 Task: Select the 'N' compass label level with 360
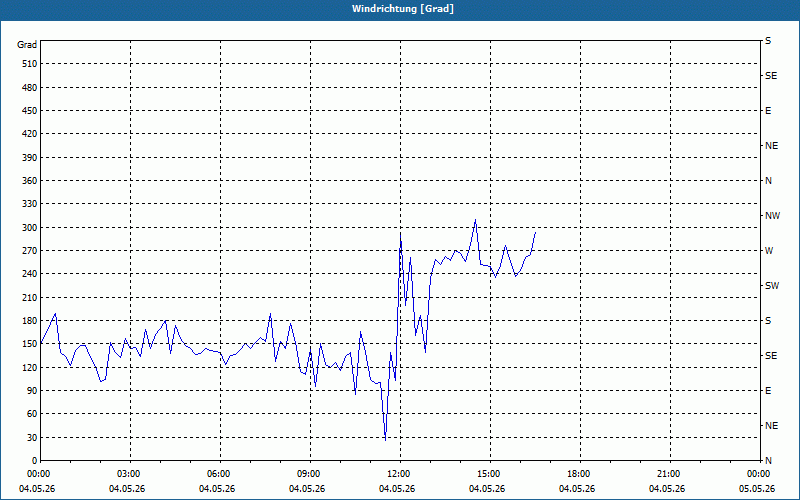(768, 181)
